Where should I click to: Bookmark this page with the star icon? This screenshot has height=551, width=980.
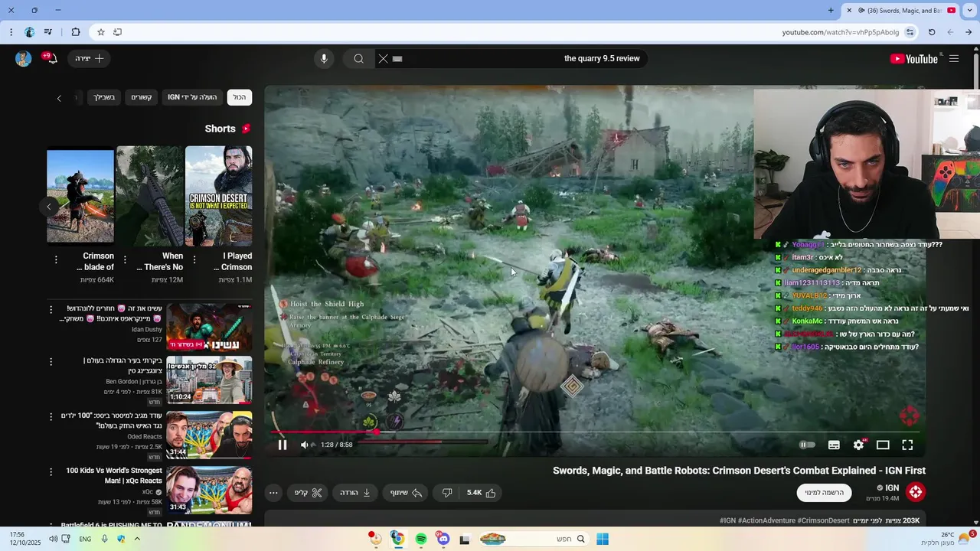coord(100,32)
